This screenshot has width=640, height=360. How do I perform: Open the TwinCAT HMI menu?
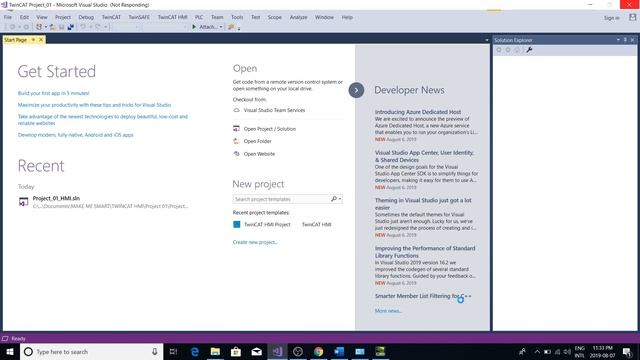172,17
